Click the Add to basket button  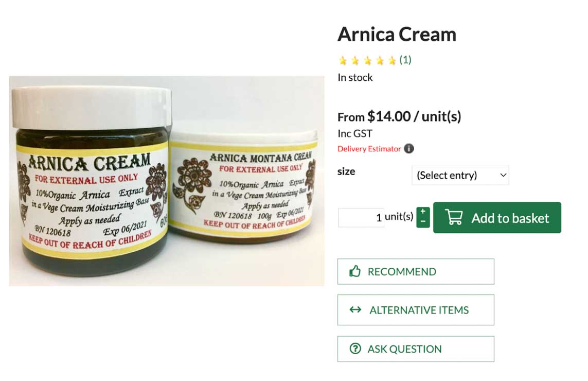point(497,218)
